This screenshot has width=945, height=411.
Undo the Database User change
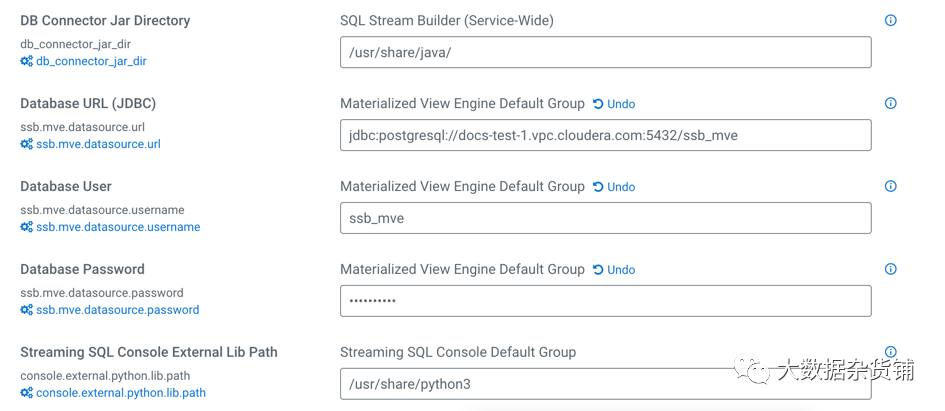pyautogui.click(x=614, y=187)
